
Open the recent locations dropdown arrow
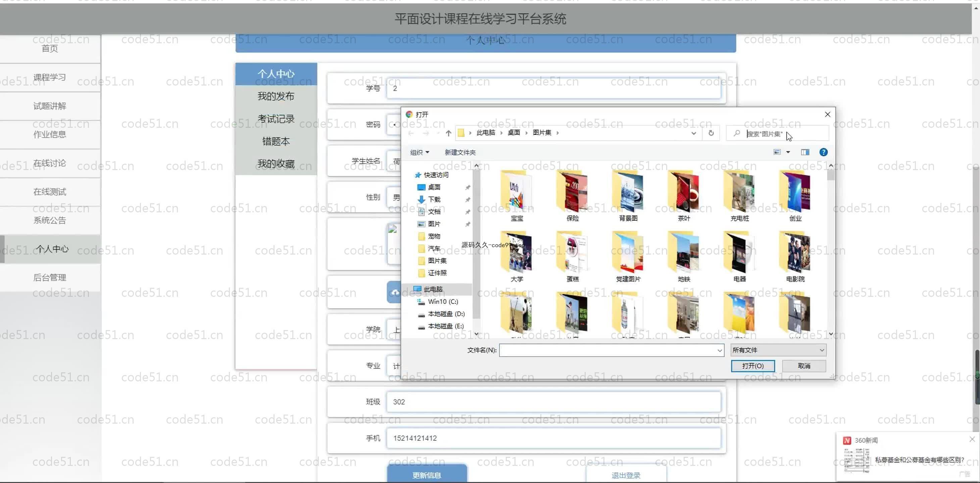pos(438,133)
